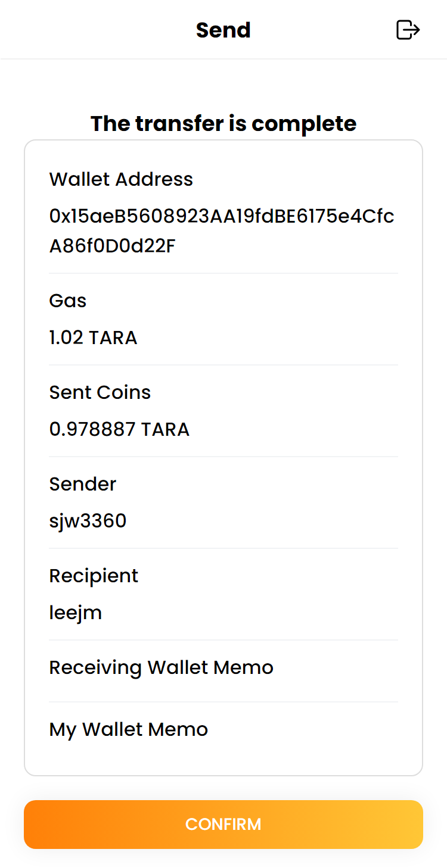
Task: Click the Sent Coins label
Action: [100, 392]
